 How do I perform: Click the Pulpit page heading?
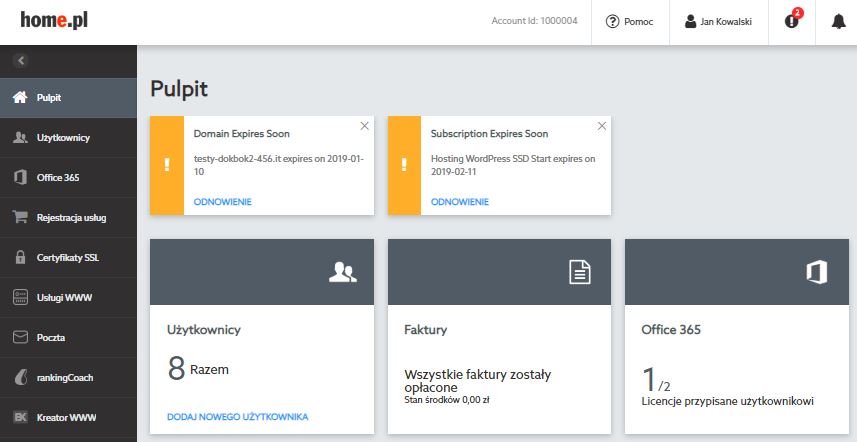coord(179,89)
